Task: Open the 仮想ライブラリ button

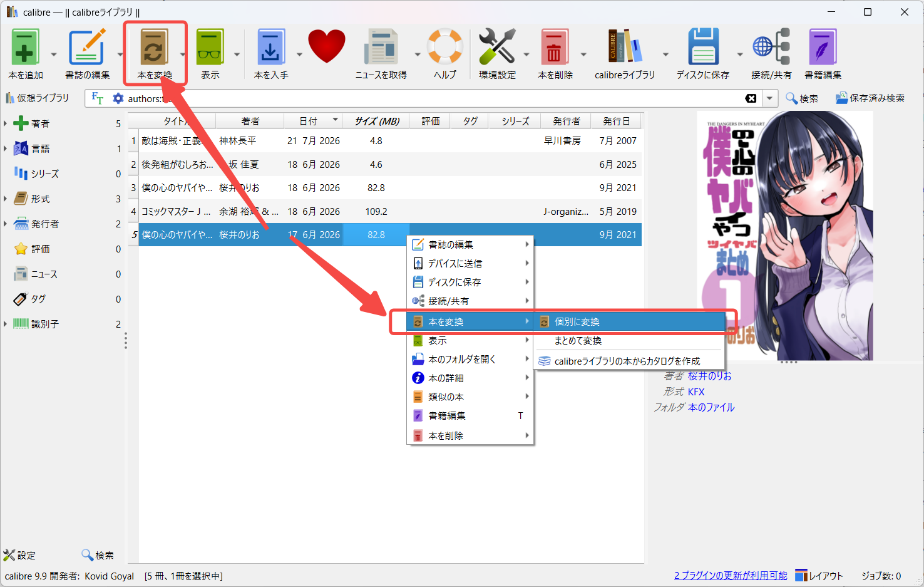Action: 37,98
